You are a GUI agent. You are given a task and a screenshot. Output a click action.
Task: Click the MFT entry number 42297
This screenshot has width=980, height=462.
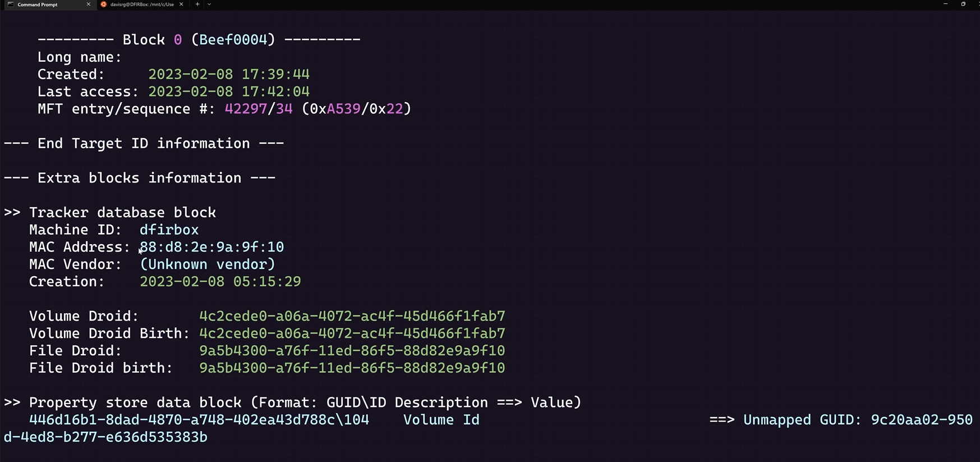(246, 109)
